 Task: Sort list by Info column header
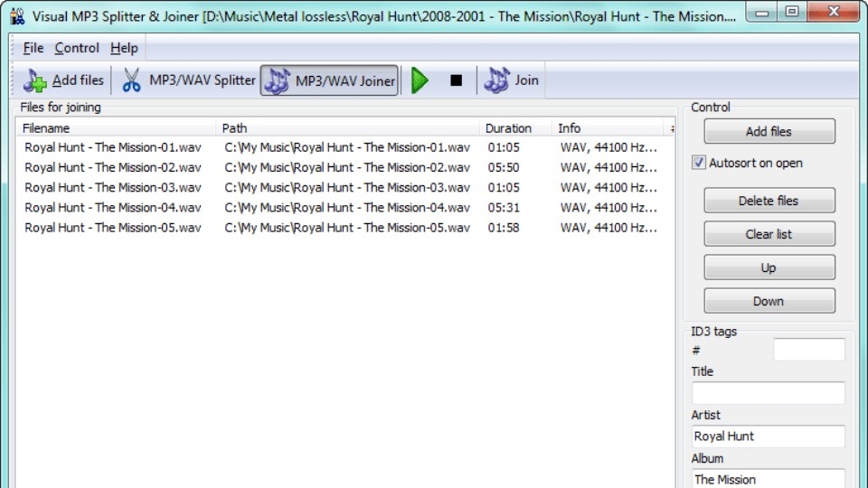608,128
